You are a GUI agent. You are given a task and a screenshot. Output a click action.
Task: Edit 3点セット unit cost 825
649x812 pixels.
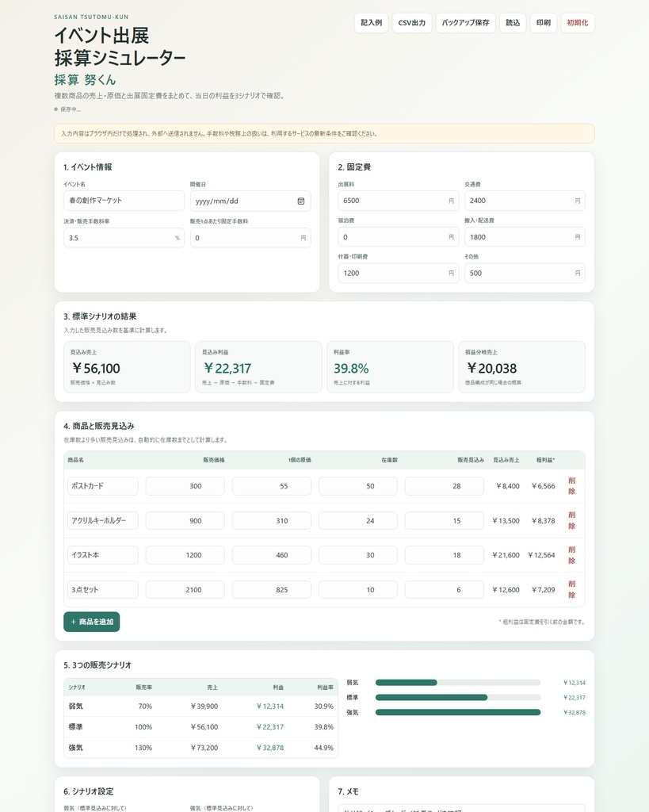click(x=272, y=589)
